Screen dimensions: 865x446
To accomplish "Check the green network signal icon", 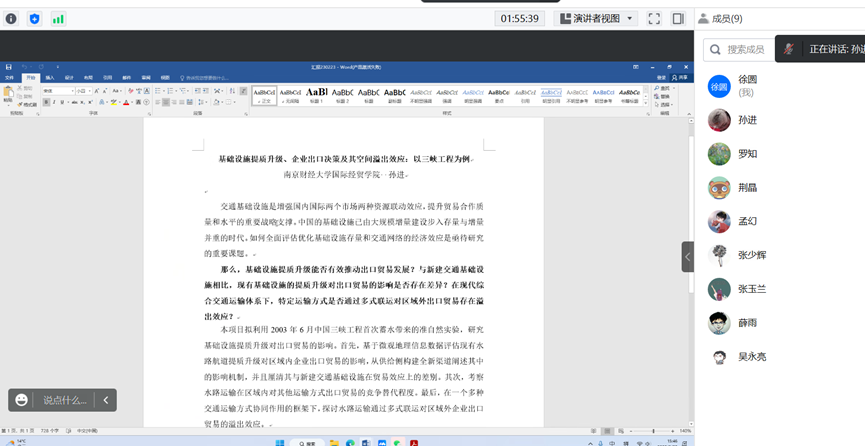I will click(58, 18).
